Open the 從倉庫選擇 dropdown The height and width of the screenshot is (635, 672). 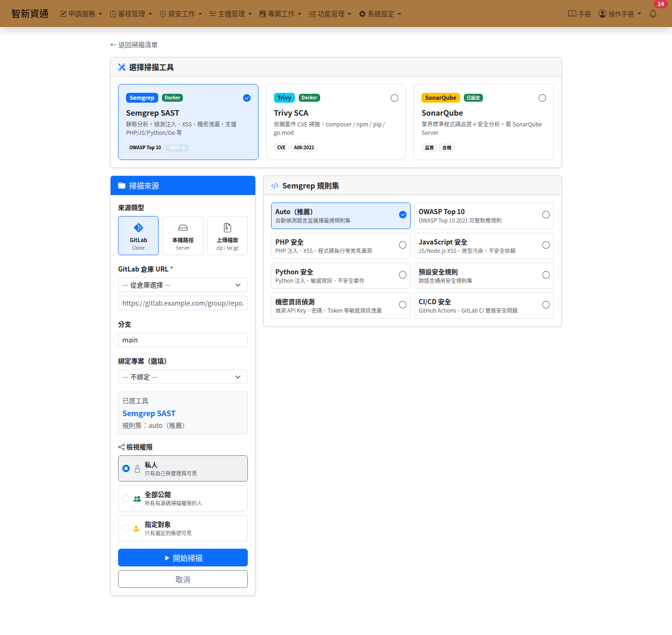click(183, 285)
